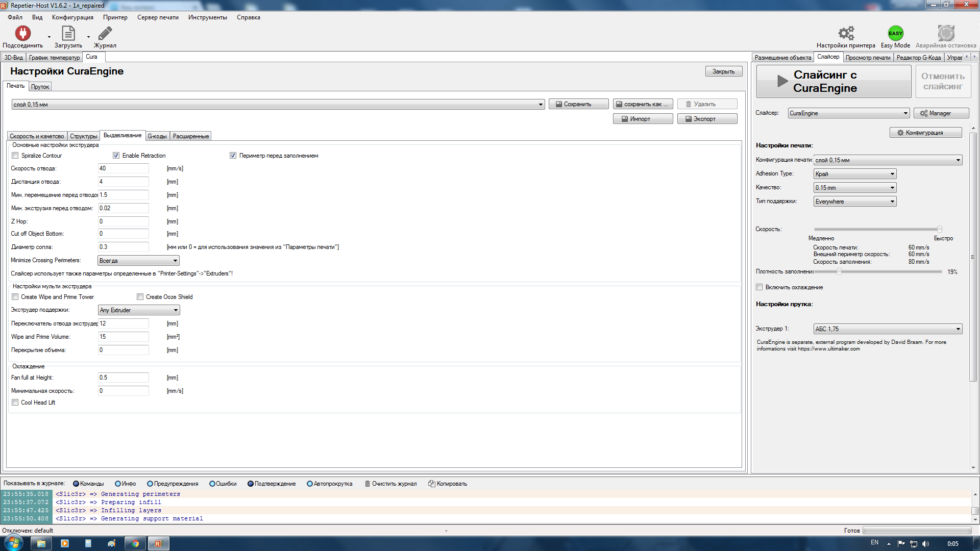Screen dimensions: 980x551
Task: Toggle the Easy Mode green icon
Action: [x=895, y=34]
